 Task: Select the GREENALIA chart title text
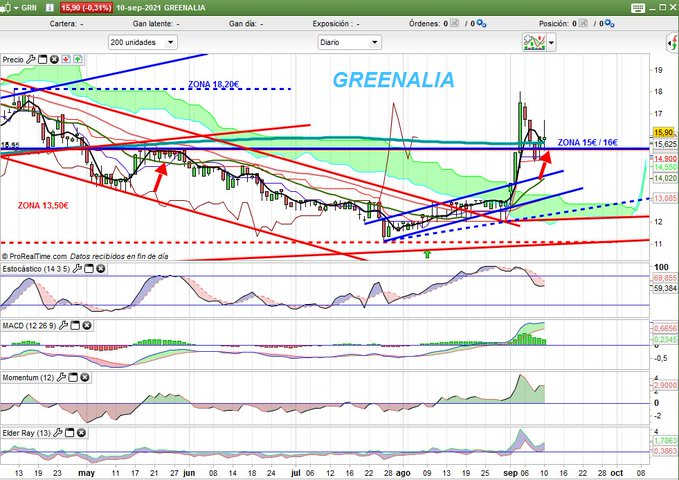coord(394,80)
